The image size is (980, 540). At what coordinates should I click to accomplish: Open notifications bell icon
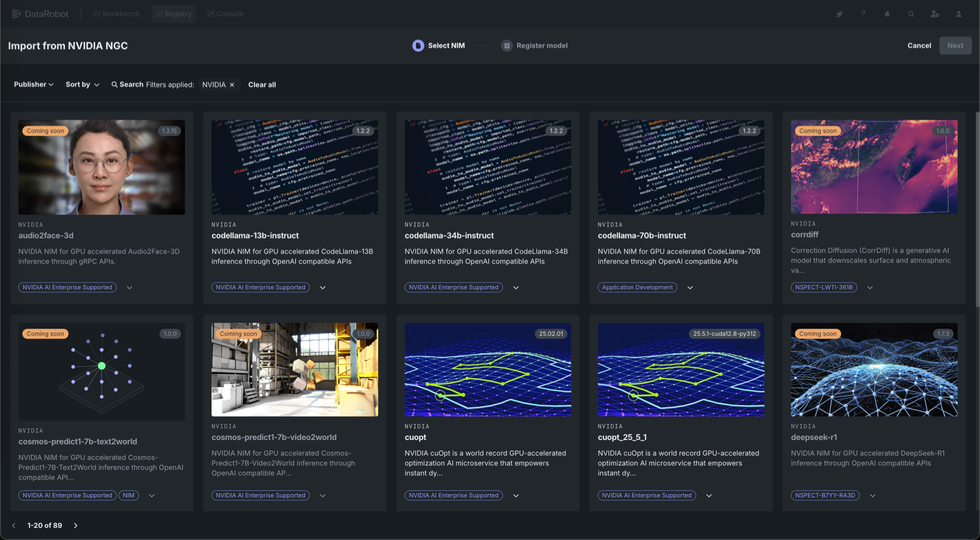point(887,14)
